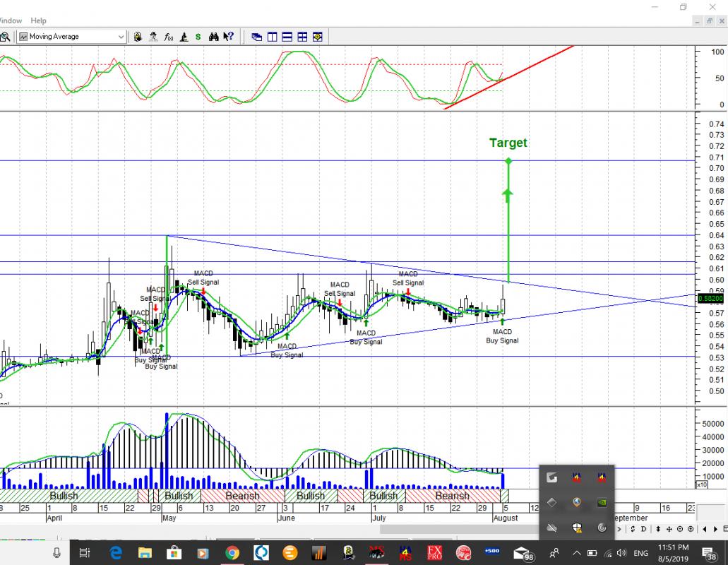728x565 pixels.
Task: Open the f(x) formula editor
Action: pyautogui.click(x=169, y=37)
